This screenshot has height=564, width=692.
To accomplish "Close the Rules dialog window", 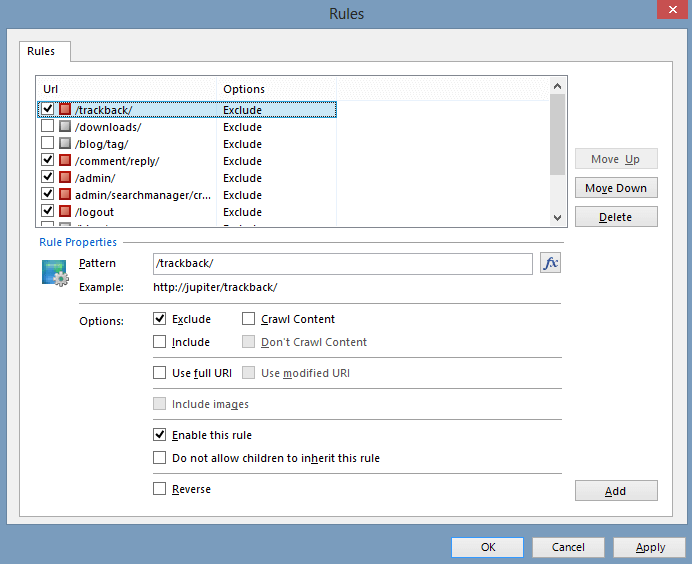I will click(673, 9).
